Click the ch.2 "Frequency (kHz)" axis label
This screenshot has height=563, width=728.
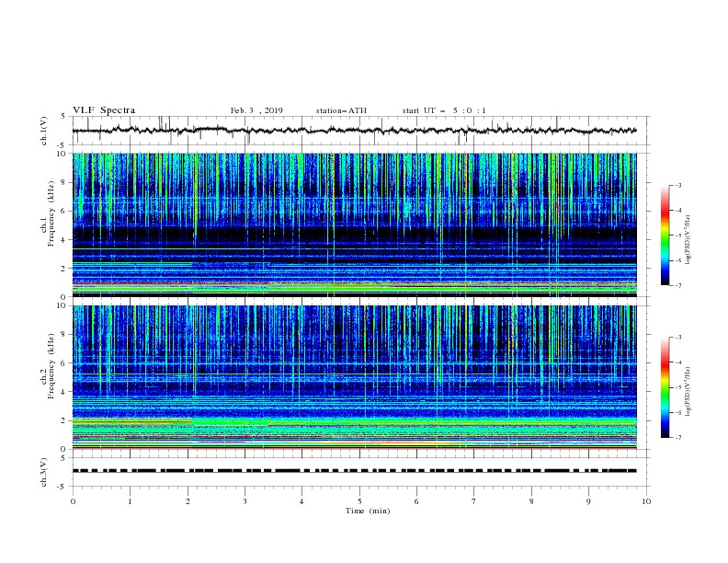click(52, 365)
